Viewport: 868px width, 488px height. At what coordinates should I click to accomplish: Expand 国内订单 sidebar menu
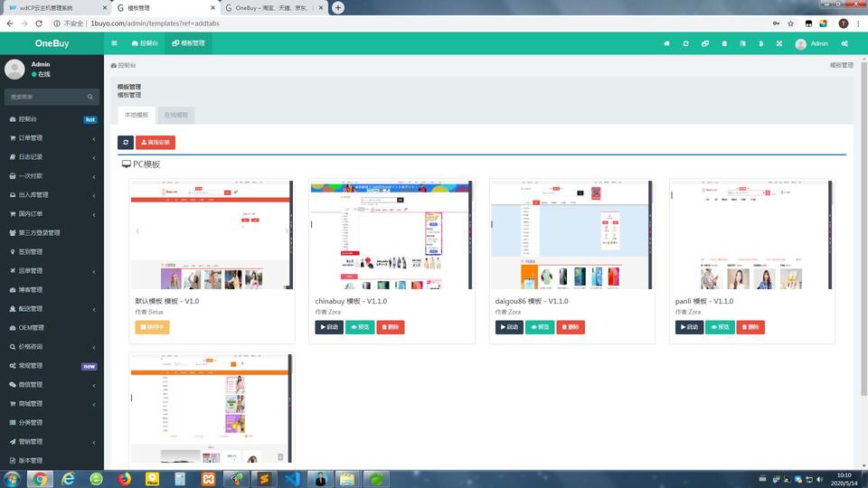(52, 213)
